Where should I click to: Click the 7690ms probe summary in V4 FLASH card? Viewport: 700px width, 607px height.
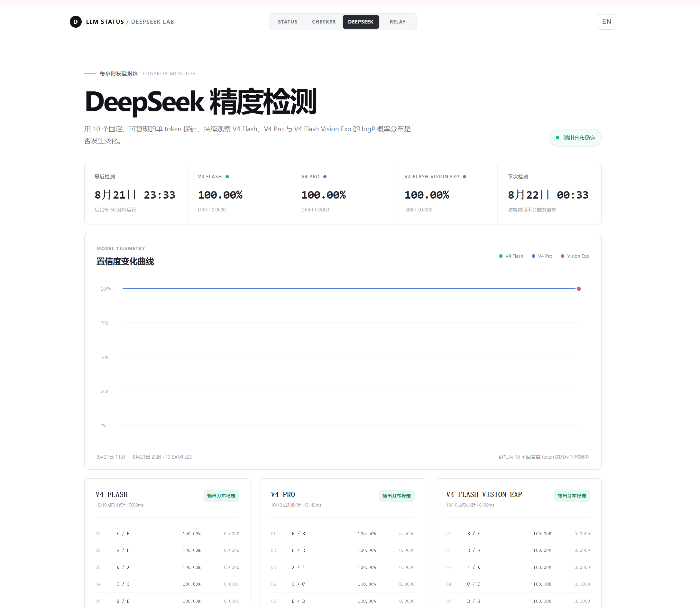click(x=119, y=505)
